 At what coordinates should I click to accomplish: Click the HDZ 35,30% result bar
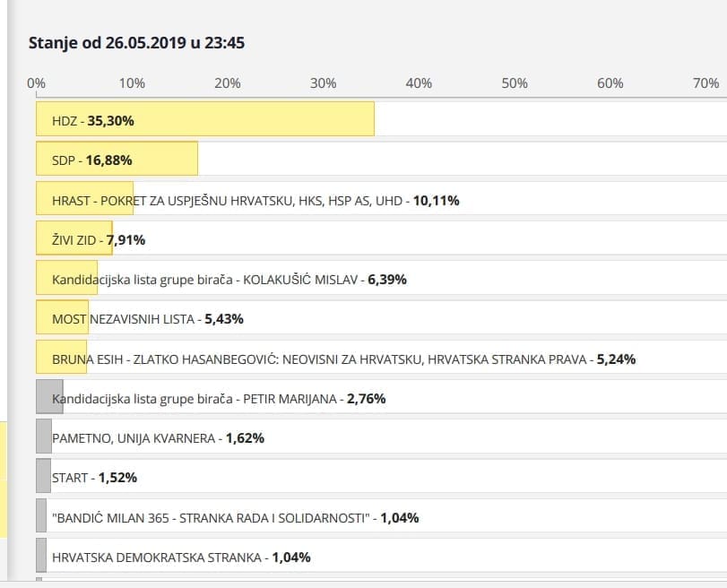coord(204,119)
